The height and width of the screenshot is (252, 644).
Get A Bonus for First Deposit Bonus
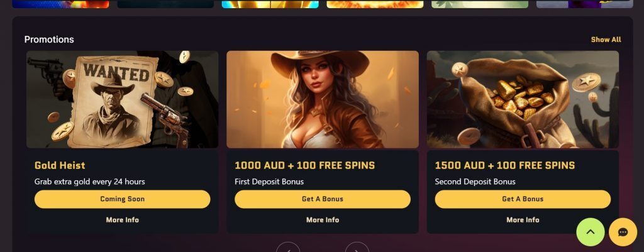pos(323,199)
